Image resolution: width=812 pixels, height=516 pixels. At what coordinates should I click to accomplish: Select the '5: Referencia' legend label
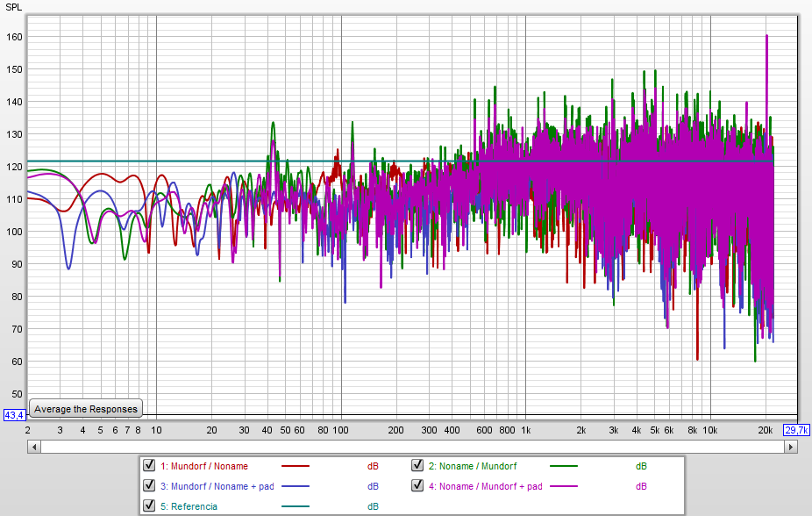pyautogui.click(x=189, y=506)
